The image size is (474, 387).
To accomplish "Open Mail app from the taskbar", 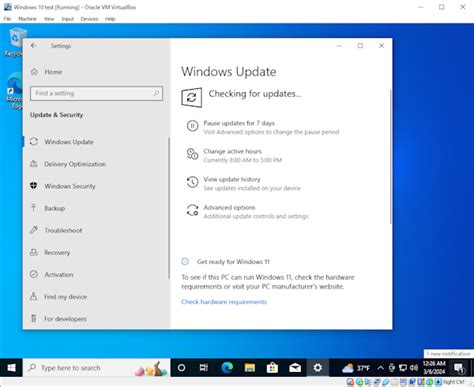I will tap(295, 368).
